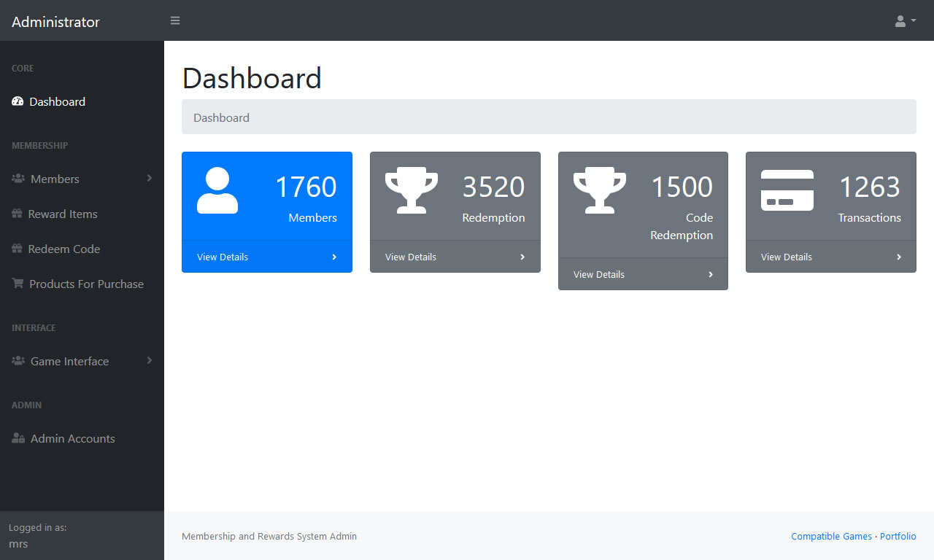View Details on the Code Redemption card
The height and width of the screenshot is (560, 934).
[598, 274]
